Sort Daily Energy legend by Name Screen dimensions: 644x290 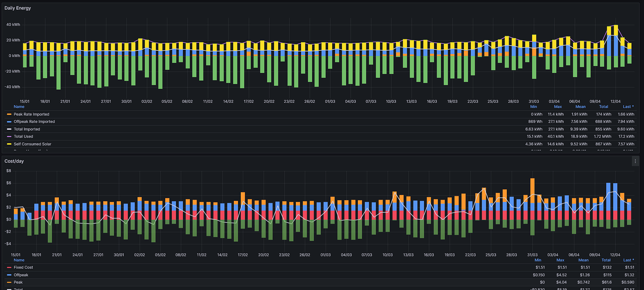point(19,107)
